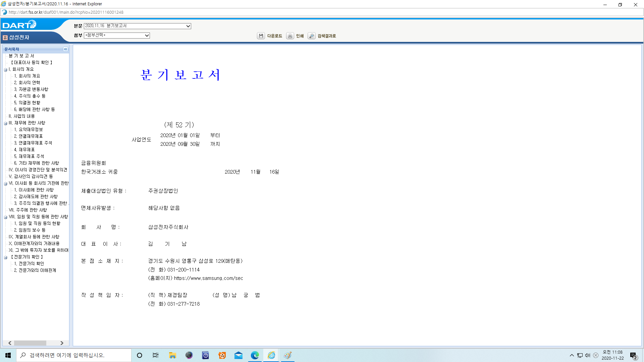The height and width of the screenshot is (362, 644).
Task: Click the network tray icon
Action: (x=580, y=355)
